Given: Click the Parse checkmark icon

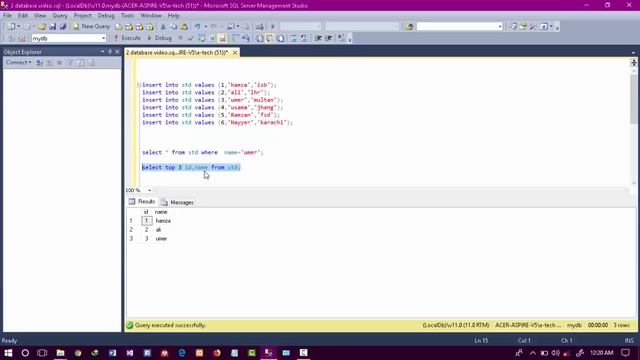Looking at the screenshot, I should pyautogui.click(x=191, y=38).
